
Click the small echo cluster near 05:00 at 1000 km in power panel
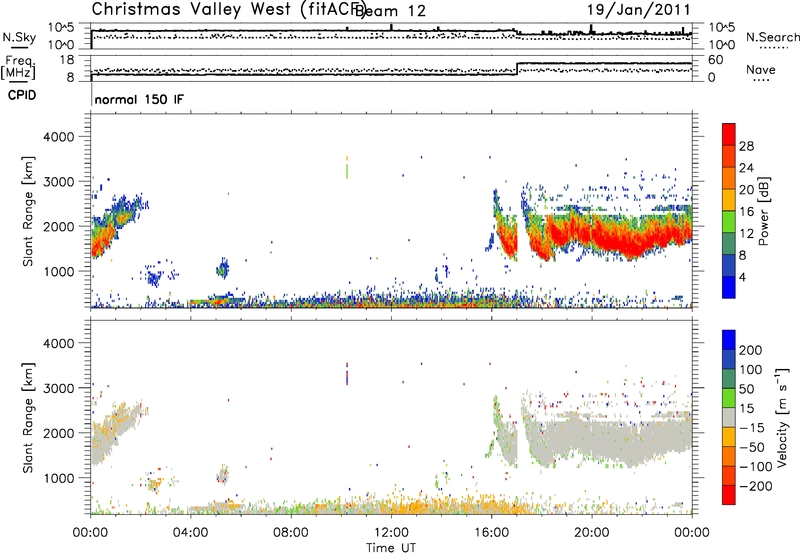tap(222, 268)
